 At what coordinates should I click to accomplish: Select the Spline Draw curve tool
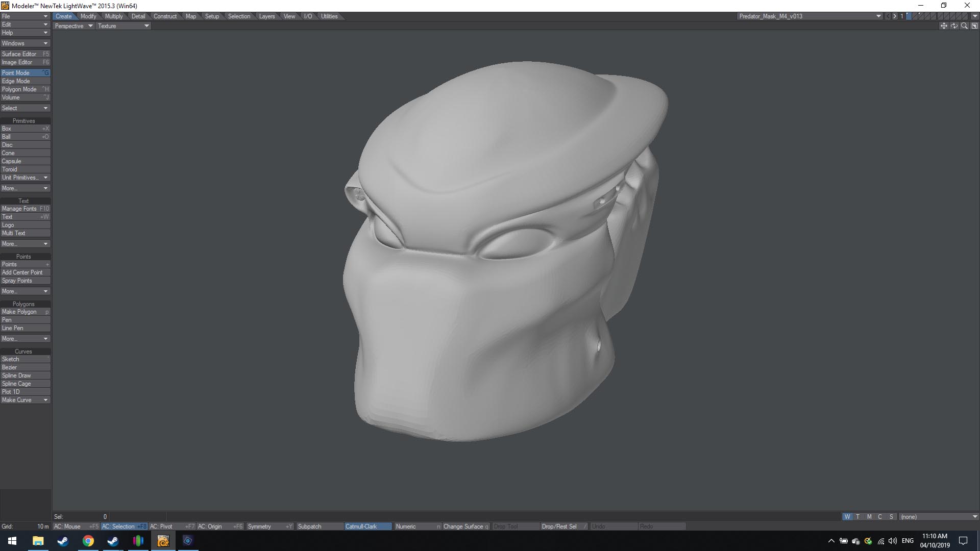[25, 375]
